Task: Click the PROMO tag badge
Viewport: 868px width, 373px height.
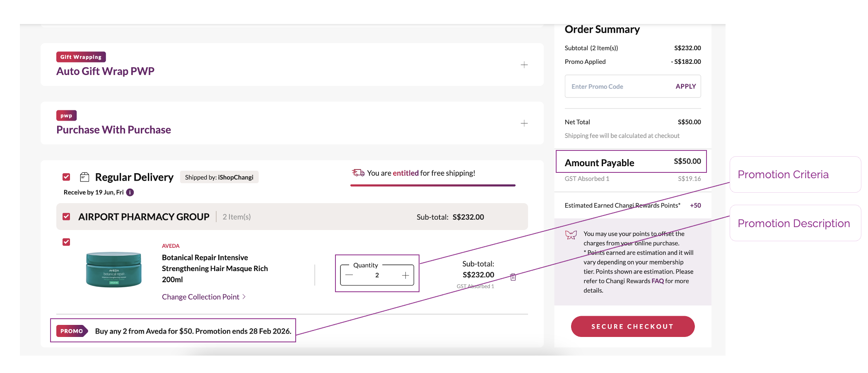Action: (x=72, y=331)
